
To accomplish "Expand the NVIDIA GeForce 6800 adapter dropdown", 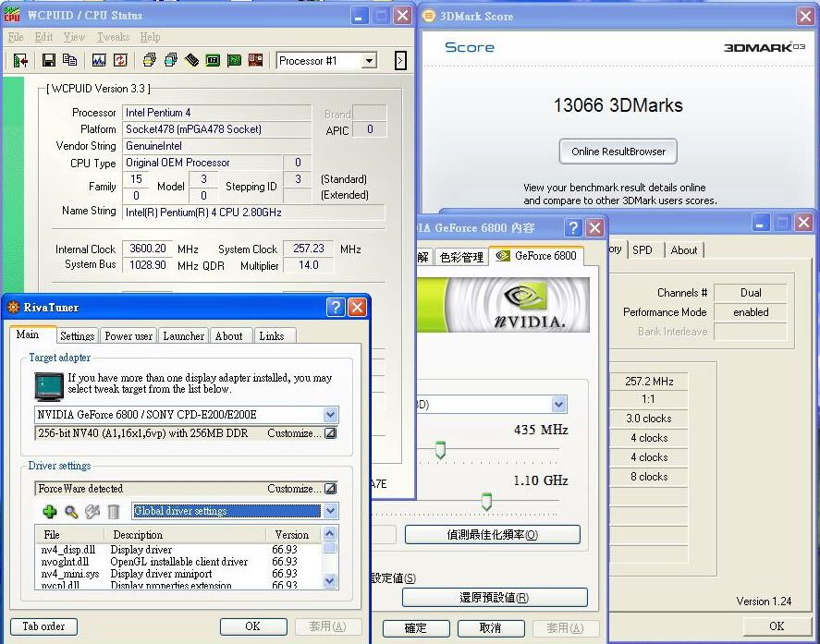I will click(331, 415).
